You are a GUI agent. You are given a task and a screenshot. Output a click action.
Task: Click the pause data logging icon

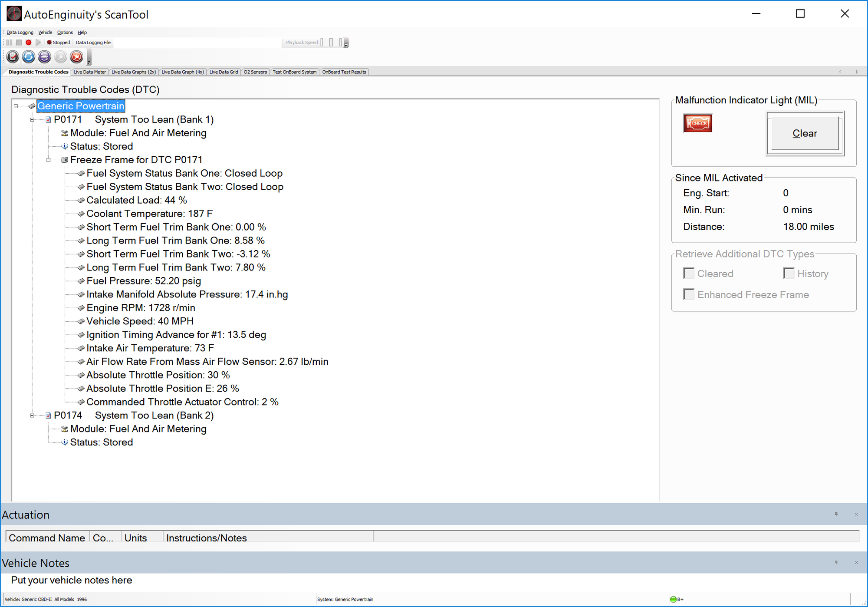[x=10, y=43]
